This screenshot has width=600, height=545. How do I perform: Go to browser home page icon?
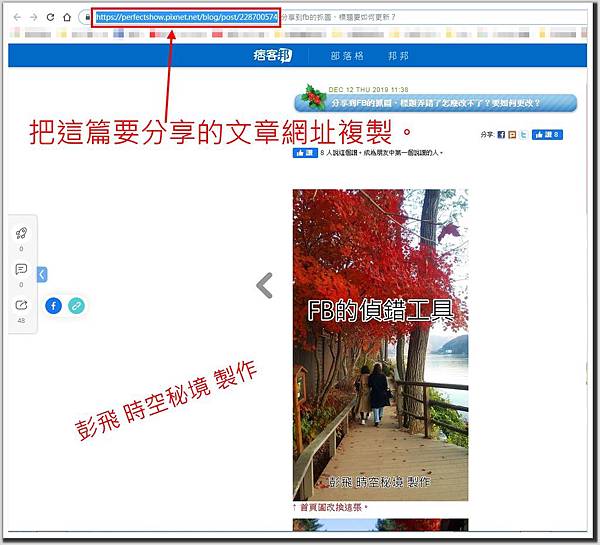tap(67, 17)
